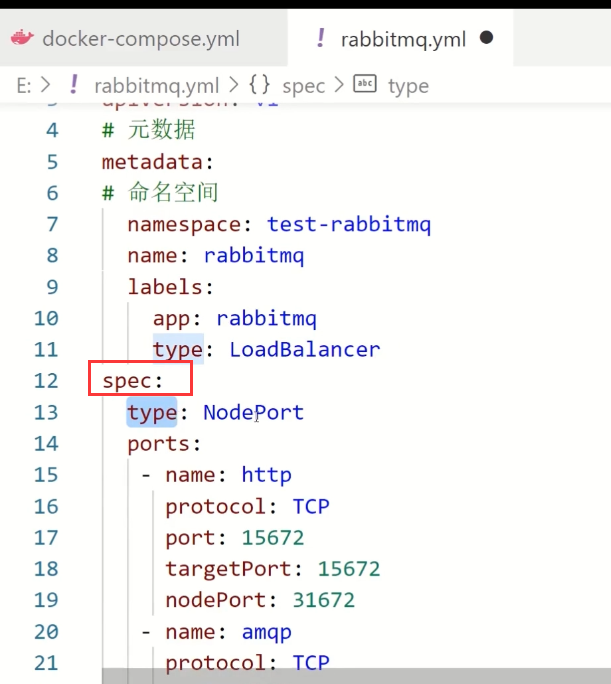Click the 'app' key on line 10

[x=171, y=319]
